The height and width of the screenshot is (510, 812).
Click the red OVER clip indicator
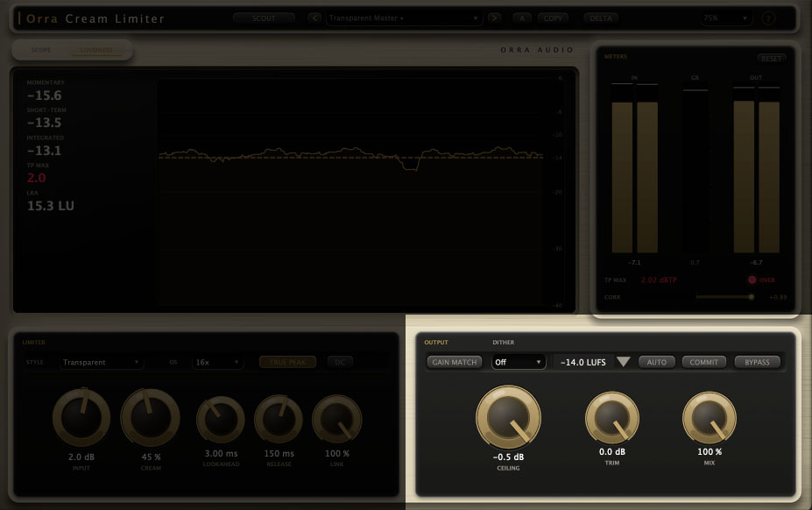(762, 280)
